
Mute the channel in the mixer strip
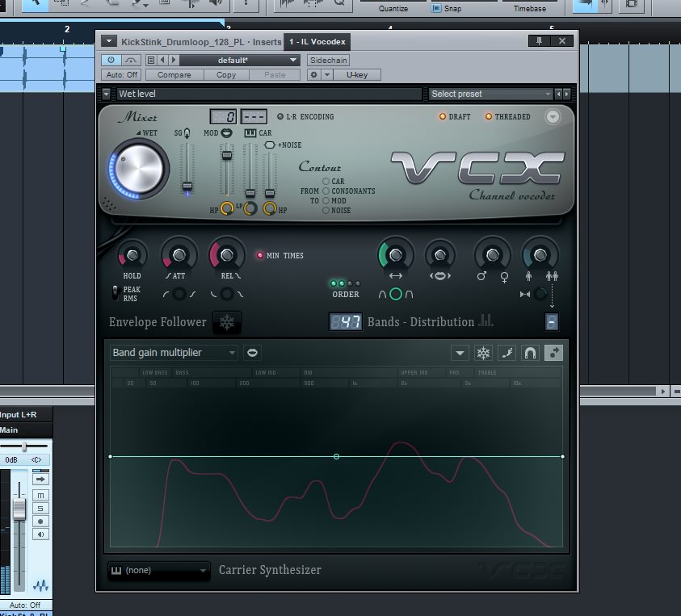pos(40,495)
